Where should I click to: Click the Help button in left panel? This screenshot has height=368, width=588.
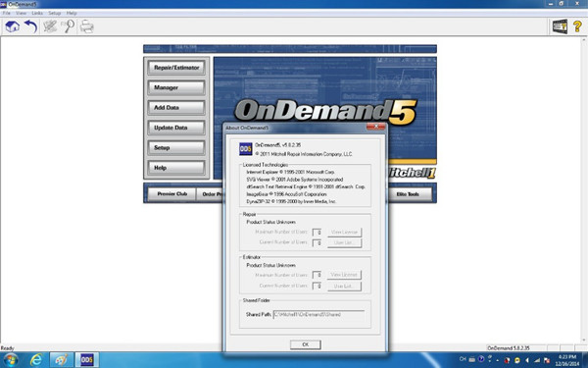[x=176, y=168]
